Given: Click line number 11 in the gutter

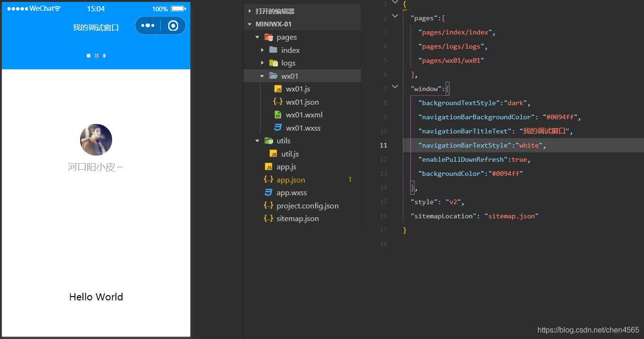Looking at the screenshot, I should click(383, 145).
